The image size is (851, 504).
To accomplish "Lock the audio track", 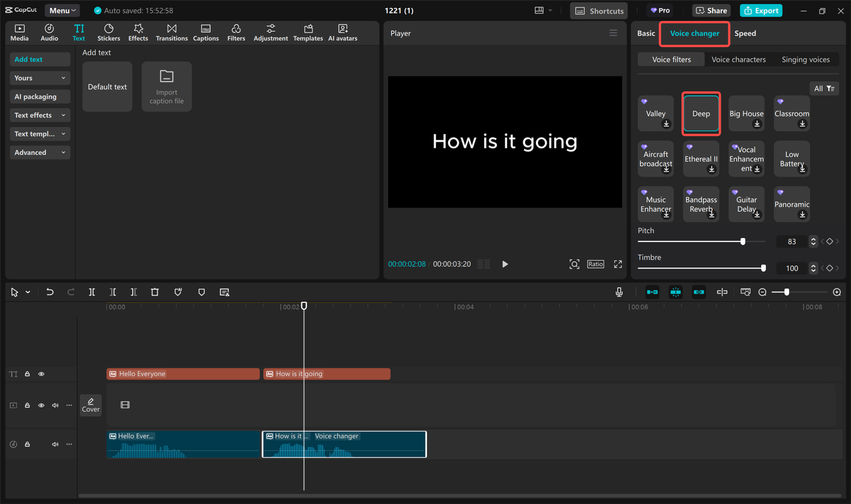I will pyautogui.click(x=27, y=444).
